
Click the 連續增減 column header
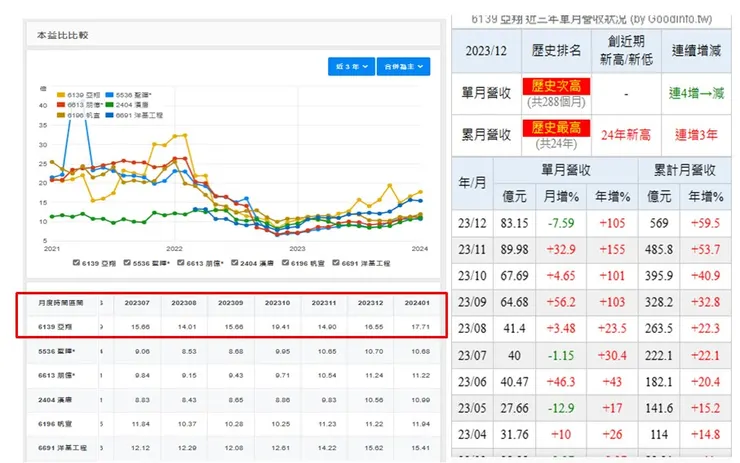click(x=697, y=51)
